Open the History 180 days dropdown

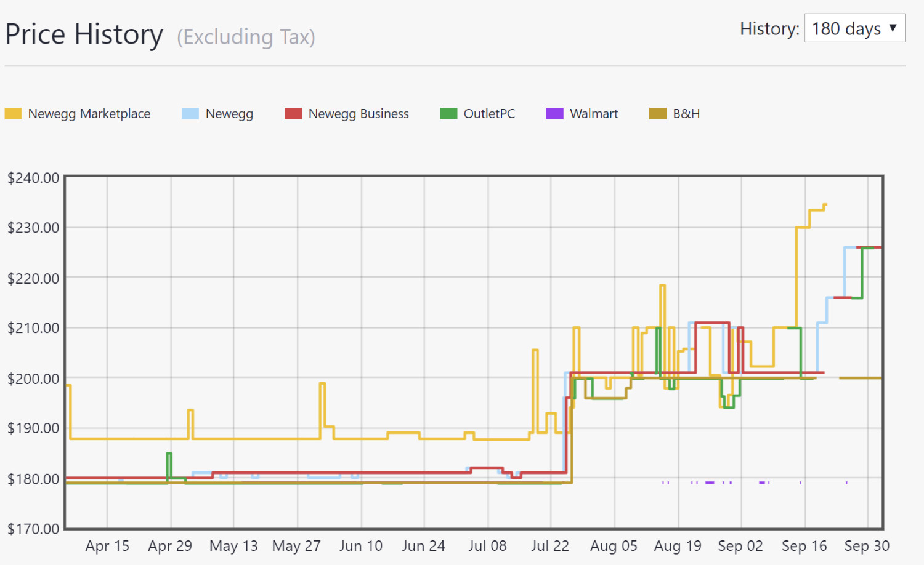point(854,28)
